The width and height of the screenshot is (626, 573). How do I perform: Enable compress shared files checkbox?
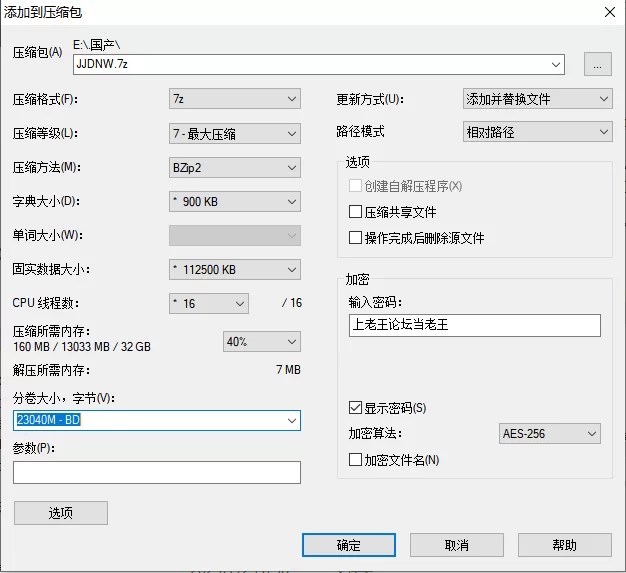(355, 212)
